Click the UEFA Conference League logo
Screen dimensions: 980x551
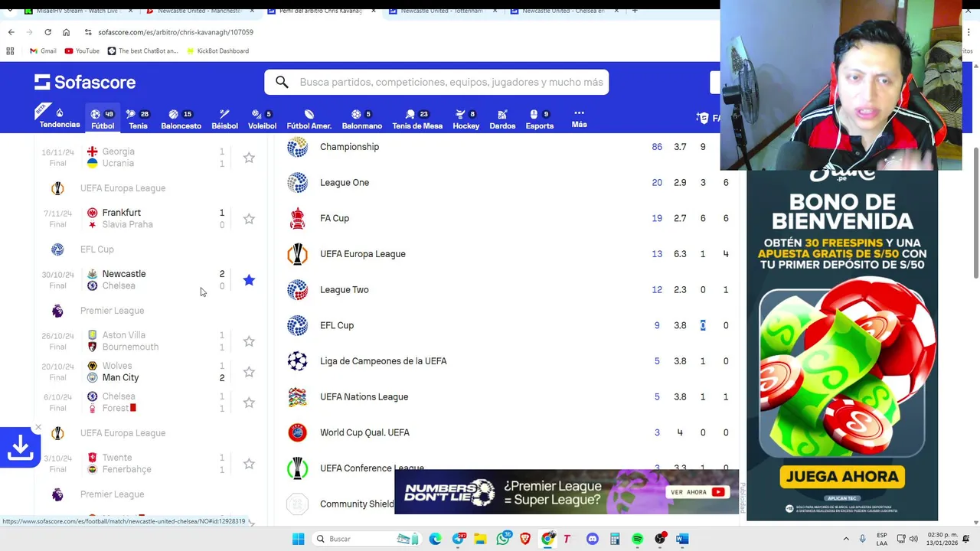(x=298, y=468)
